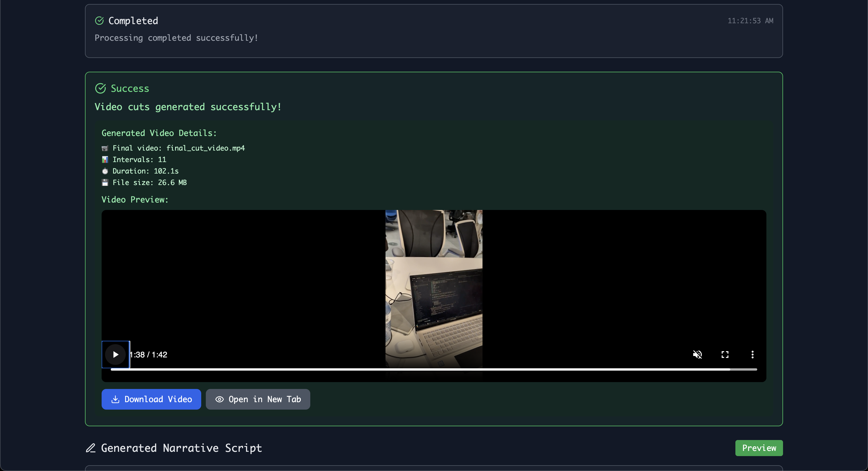Image resolution: width=868 pixels, height=471 pixels.
Task: Click the pencil icon beside Generated Narrative Script
Action: [91, 448]
